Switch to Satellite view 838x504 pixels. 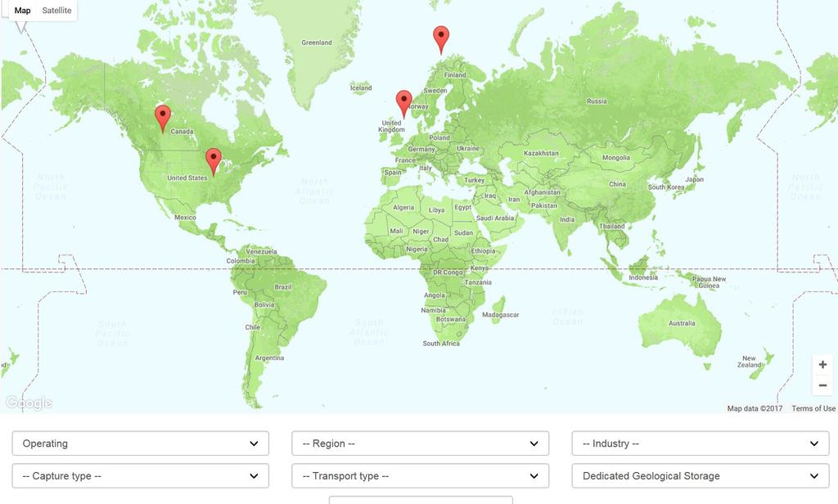(x=56, y=10)
